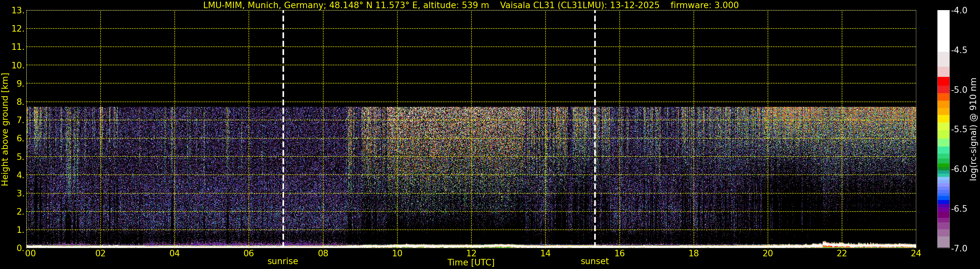The height and width of the screenshot is (269, 980).
Task: Click the sunset dashed vertical line
Action: (x=595, y=130)
